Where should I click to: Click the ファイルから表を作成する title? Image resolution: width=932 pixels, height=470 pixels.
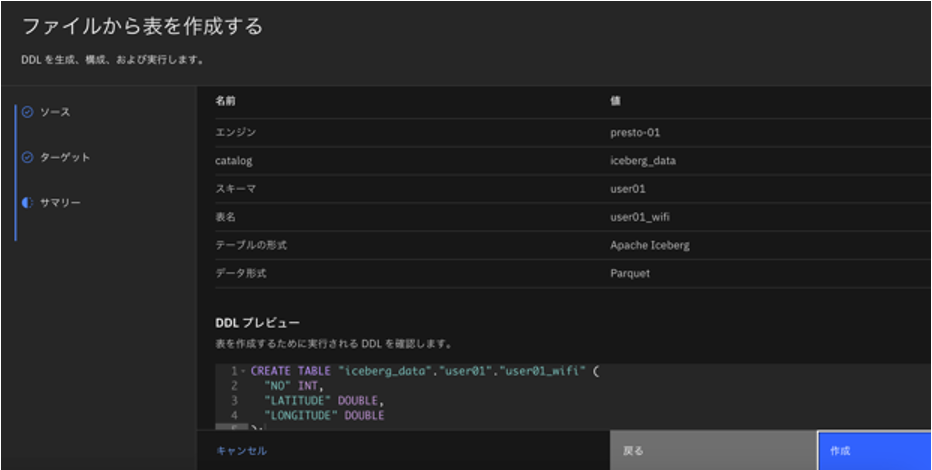point(142,27)
